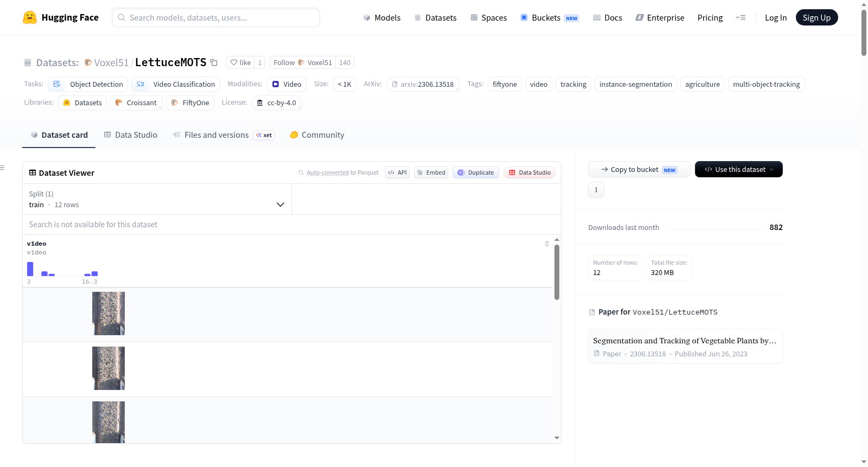Image resolution: width=868 pixels, height=467 pixels.
Task: Filter by the Object Detection task tag
Action: [88, 84]
